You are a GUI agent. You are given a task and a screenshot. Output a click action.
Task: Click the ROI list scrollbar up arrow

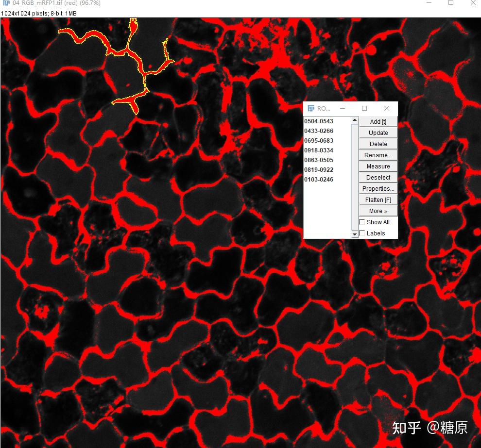pos(354,120)
